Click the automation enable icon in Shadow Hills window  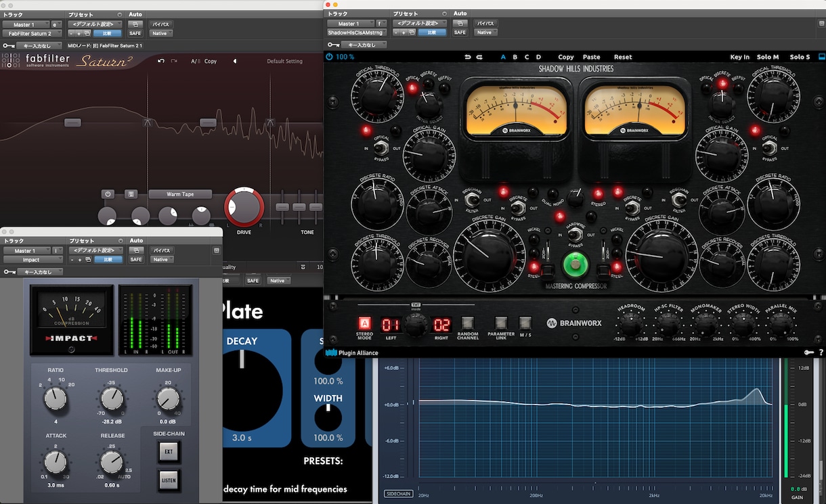pos(460,24)
